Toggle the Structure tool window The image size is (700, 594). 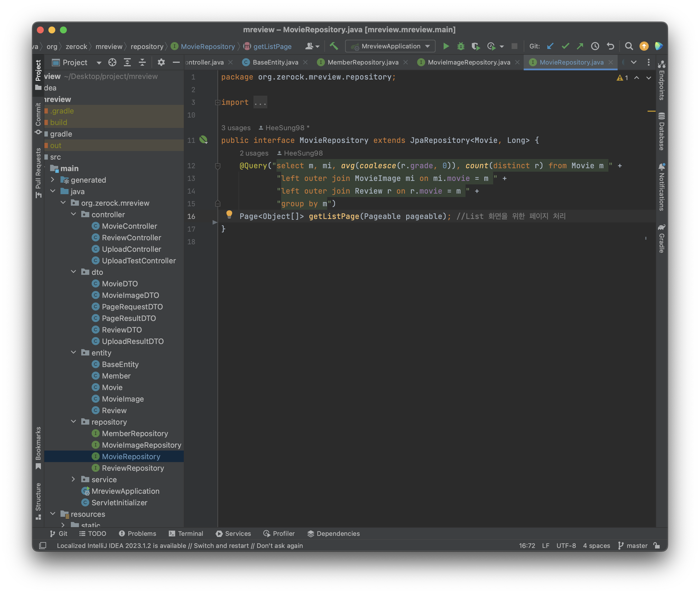click(38, 501)
